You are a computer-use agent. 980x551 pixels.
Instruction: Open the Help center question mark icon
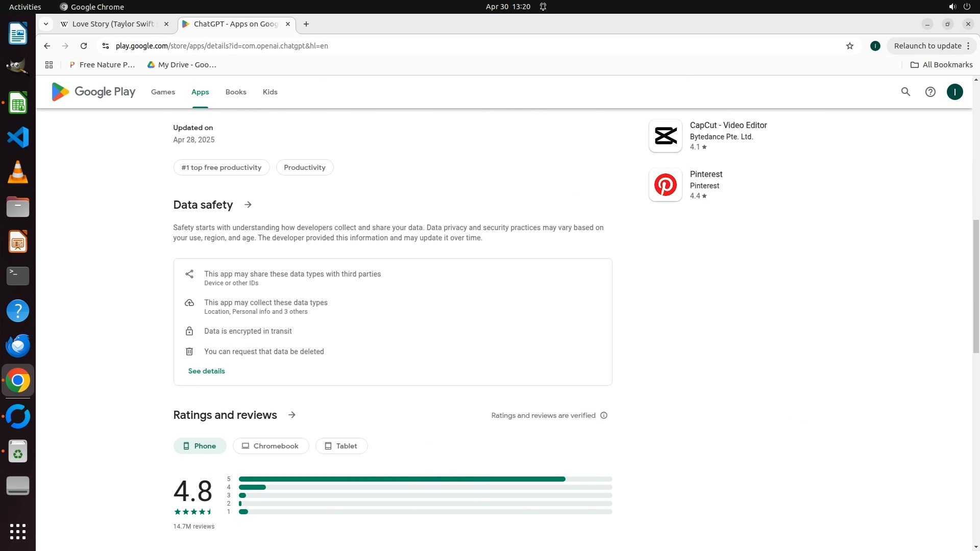pyautogui.click(x=930, y=92)
